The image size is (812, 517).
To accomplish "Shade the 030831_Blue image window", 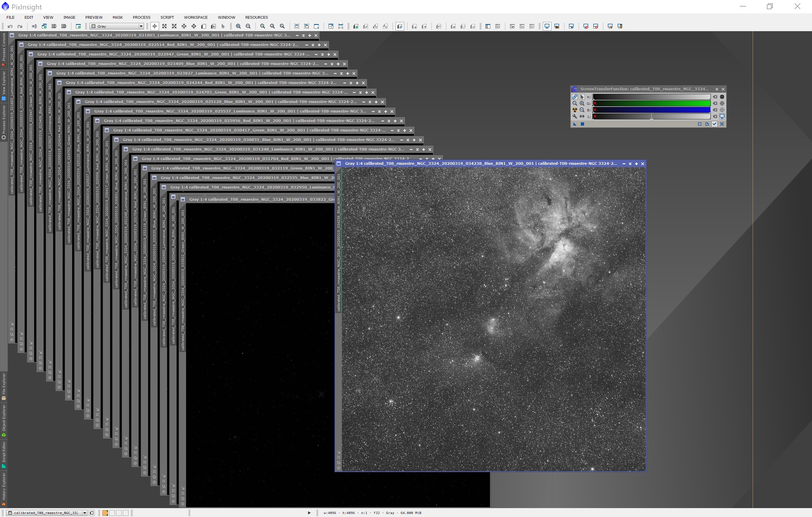I will tap(407, 140).
